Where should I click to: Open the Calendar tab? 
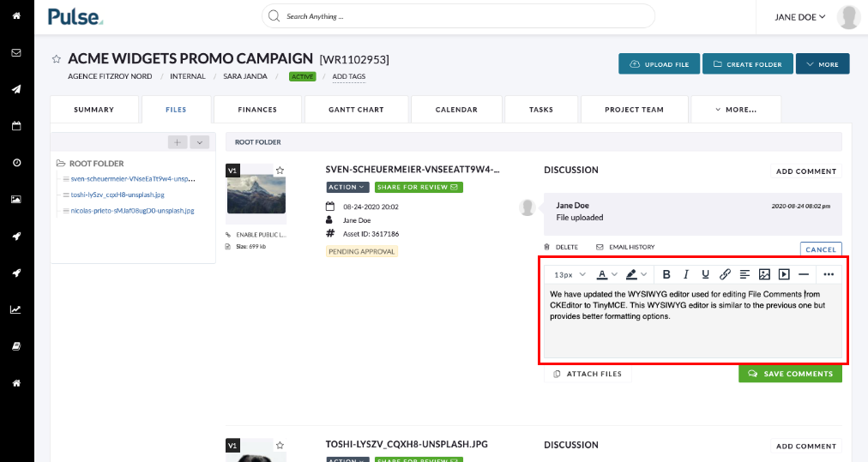point(456,110)
